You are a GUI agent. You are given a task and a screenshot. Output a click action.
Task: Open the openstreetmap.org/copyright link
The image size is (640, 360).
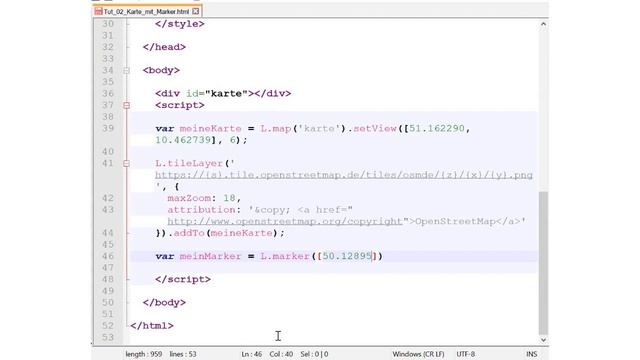pos(285,221)
